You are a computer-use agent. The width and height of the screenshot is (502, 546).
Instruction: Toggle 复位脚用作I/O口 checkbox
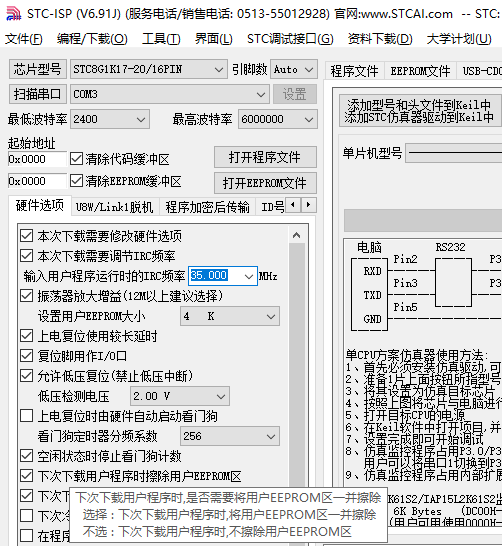(x=26, y=356)
